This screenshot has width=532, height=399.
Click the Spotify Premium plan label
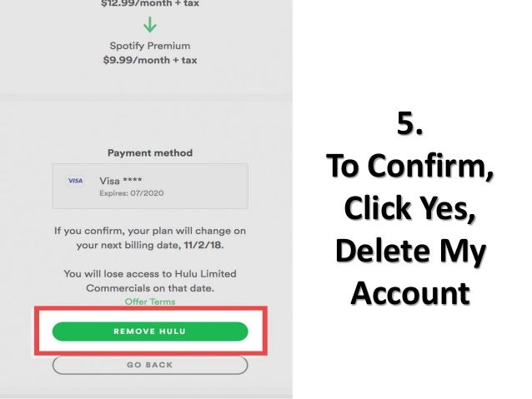pos(150,46)
